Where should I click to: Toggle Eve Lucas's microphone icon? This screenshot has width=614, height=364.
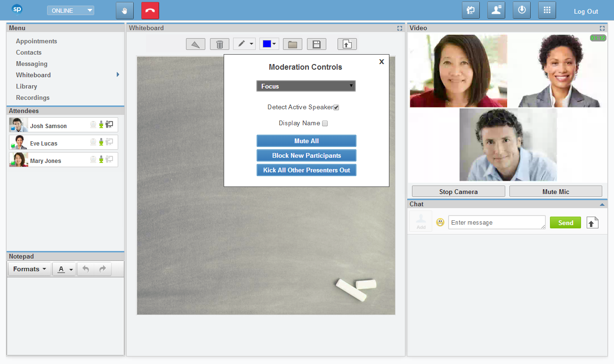[101, 142]
